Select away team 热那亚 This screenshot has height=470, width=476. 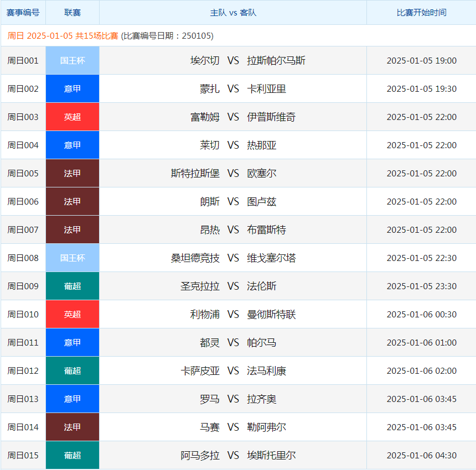262,145
